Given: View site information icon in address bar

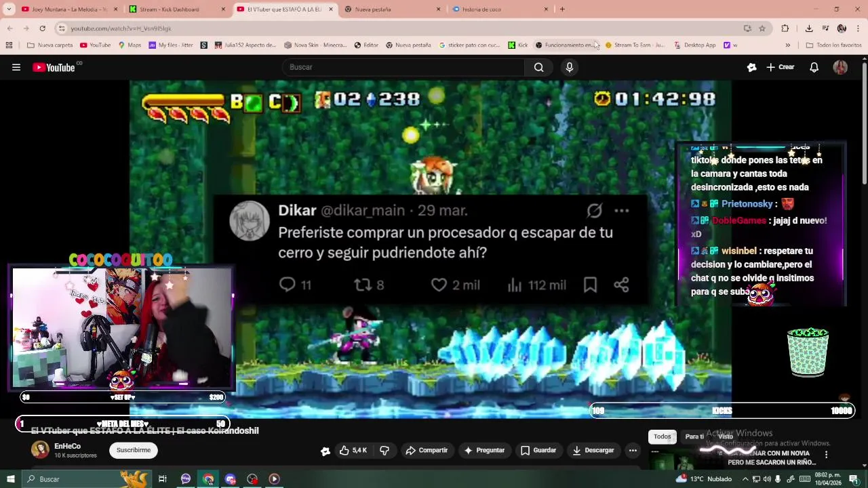Looking at the screenshot, I should click(62, 28).
